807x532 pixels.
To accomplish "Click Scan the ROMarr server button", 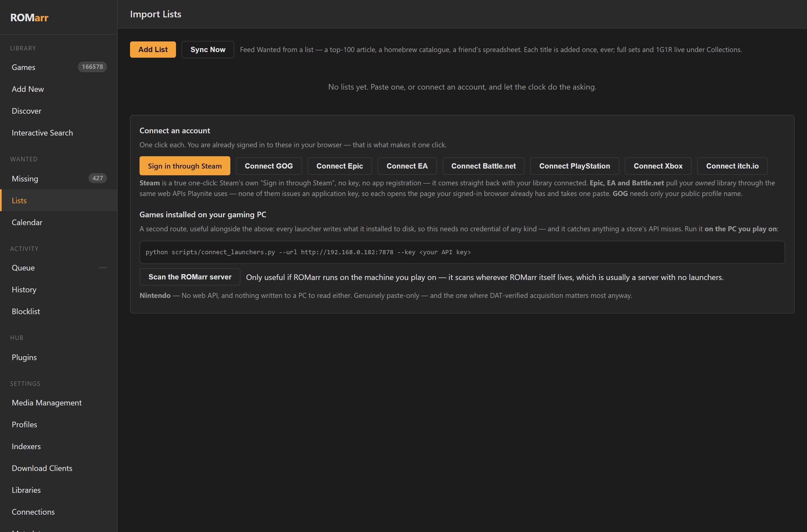I will (190, 277).
